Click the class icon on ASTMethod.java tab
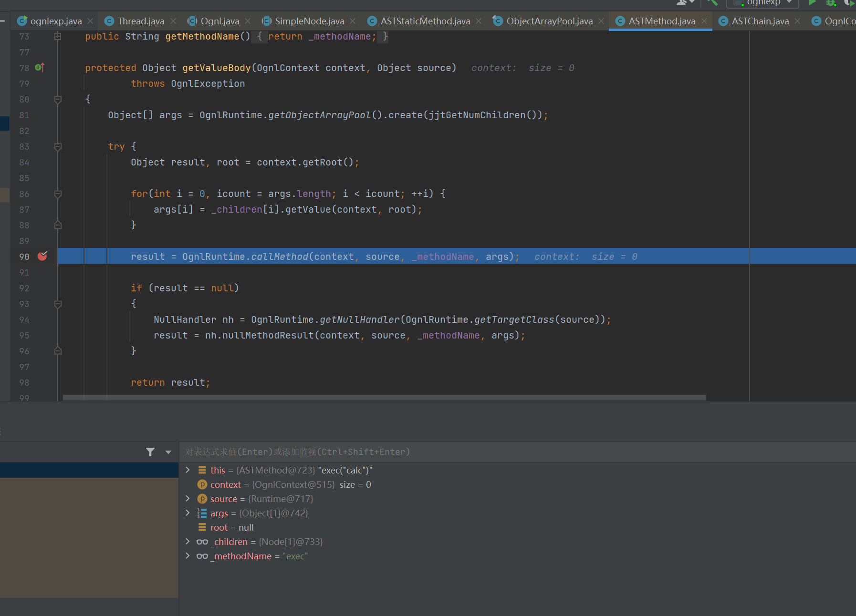The width and height of the screenshot is (856, 616). coord(620,21)
